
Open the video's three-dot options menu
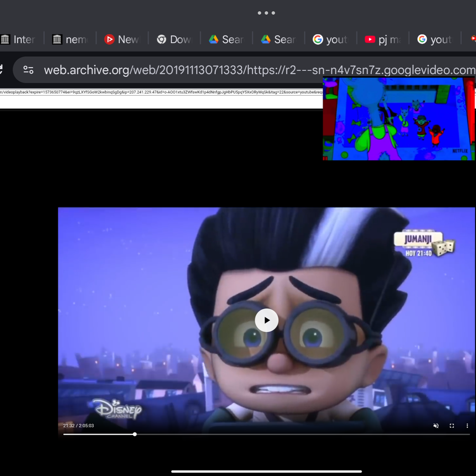pos(467,426)
